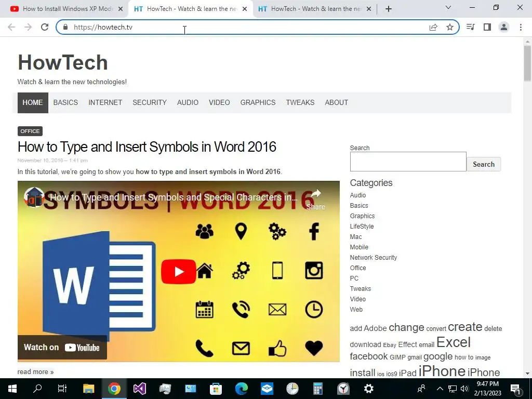Image resolution: width=532 pixels, height=399 pixels.
Task: Open the GRAPHICS menu item
Action: click(258, 102)
